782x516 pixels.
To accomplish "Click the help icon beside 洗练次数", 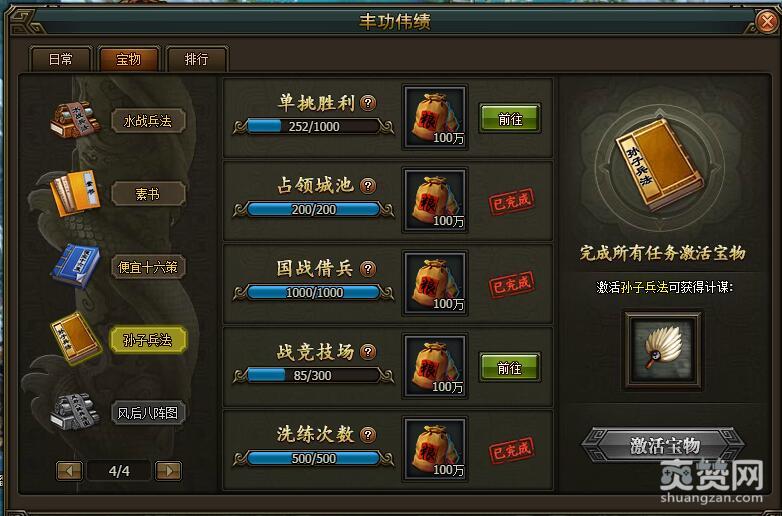I will click(368, 435).
